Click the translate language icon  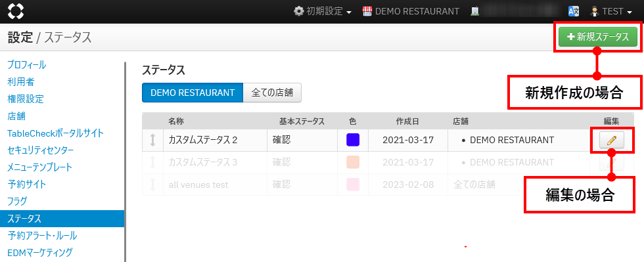coord(573,12)
